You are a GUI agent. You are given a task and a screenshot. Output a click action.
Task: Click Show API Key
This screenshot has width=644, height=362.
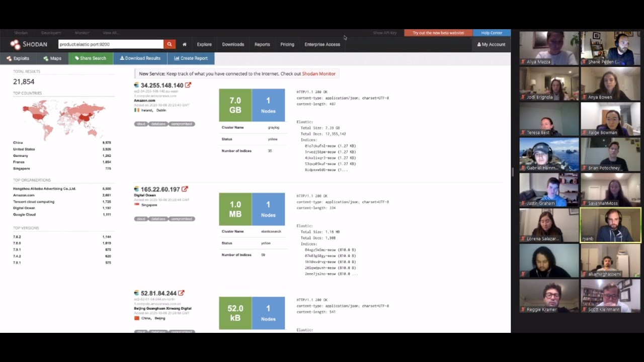[385, 33]
